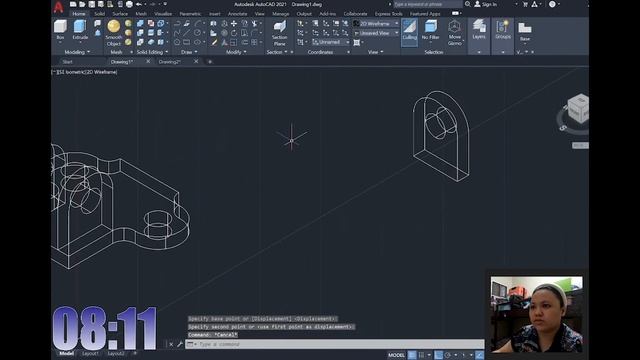The image size is (640, 360).
Task: Click the Undo arrow in quick access toolbar
Action: tap(139, 4)
